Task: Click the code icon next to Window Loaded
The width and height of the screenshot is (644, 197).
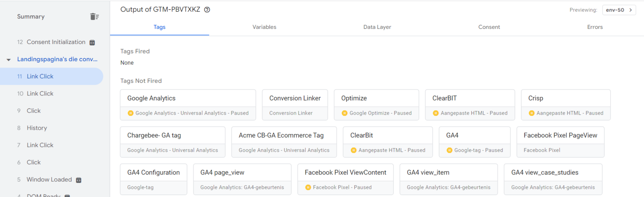Action: (x=79, y=180)
